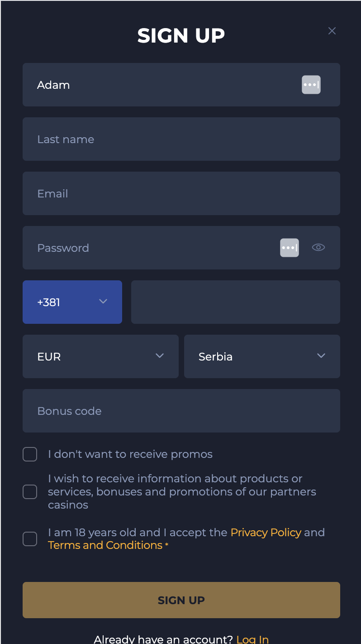361x644 pixels.
Task: Click password manager icon in Password field
Action: (290, 248)
